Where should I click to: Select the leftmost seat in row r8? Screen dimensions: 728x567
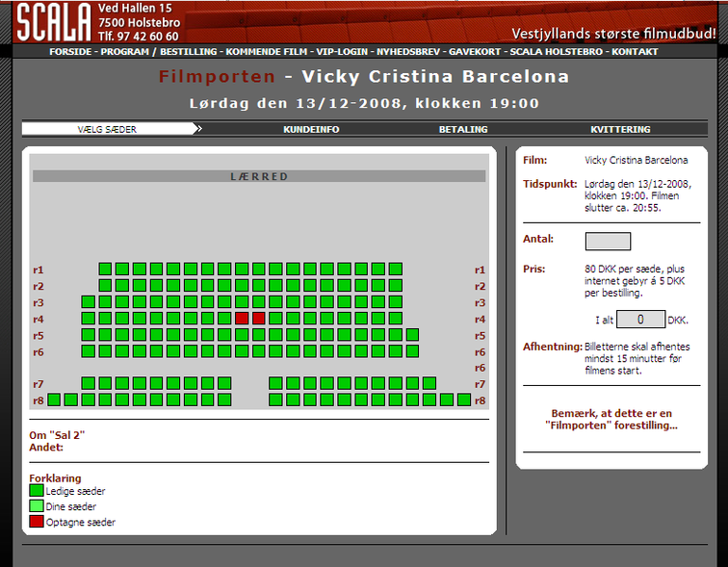tap(54, 399)
